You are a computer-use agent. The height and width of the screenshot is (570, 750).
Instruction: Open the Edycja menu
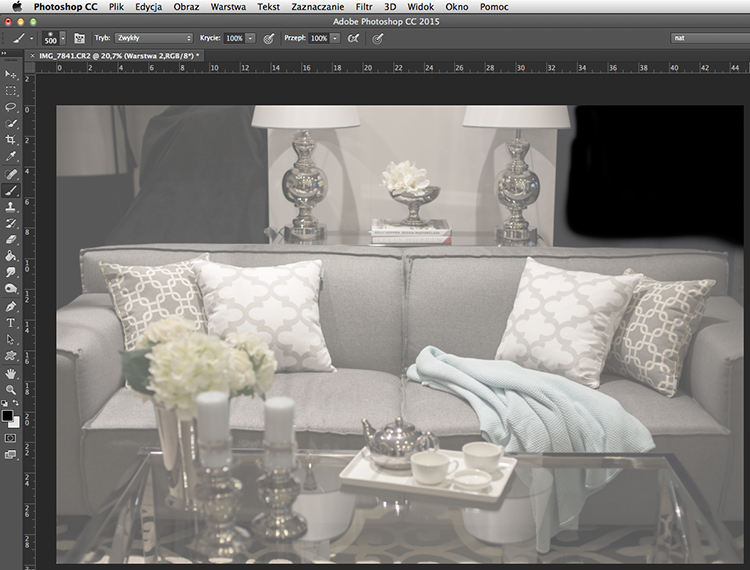[x=148, y=7]
